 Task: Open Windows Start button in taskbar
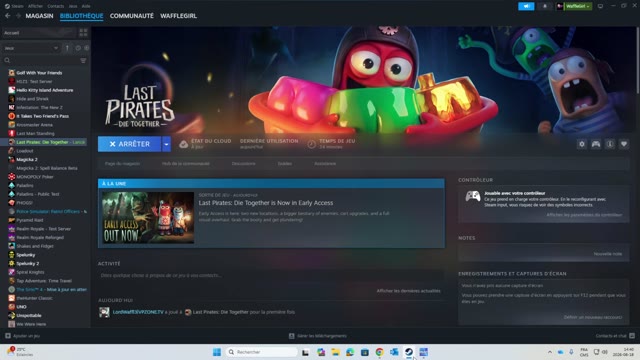217,352
